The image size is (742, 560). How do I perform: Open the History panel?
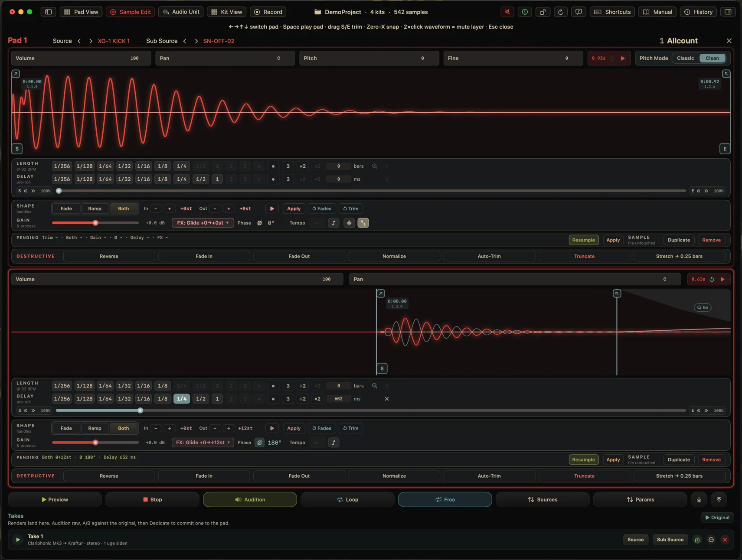698,12
